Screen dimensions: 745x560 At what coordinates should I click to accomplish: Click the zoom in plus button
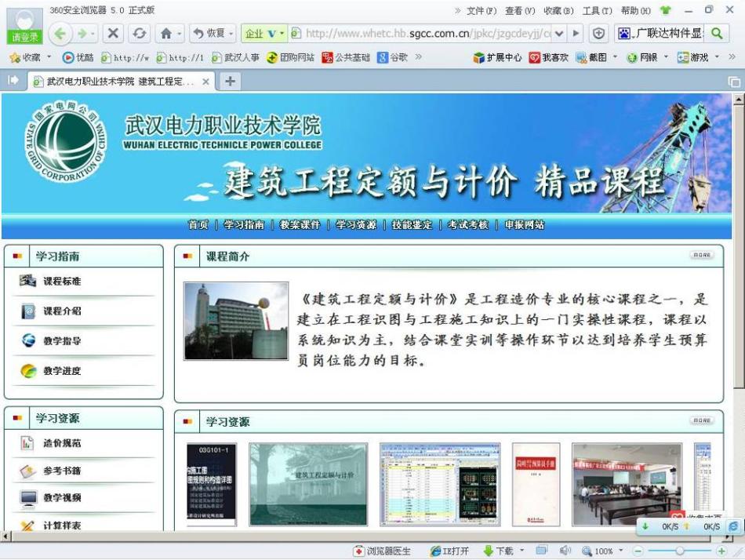pyautogui.click(x=721, y=551)
